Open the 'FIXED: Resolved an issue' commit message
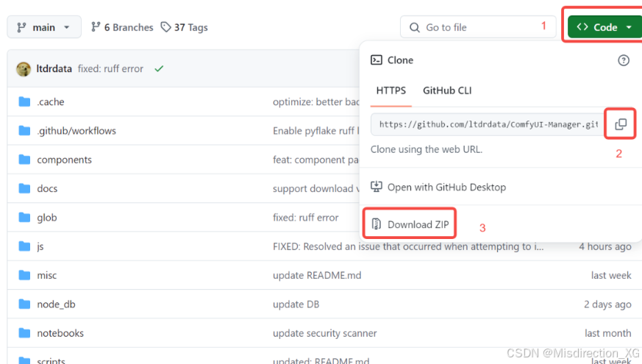 pos(408,246)
